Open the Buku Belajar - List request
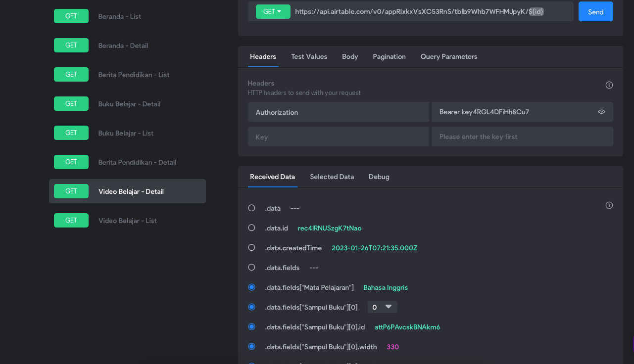Image resolution: width=634 pixels, height=364 pixels. pos(127,133)
